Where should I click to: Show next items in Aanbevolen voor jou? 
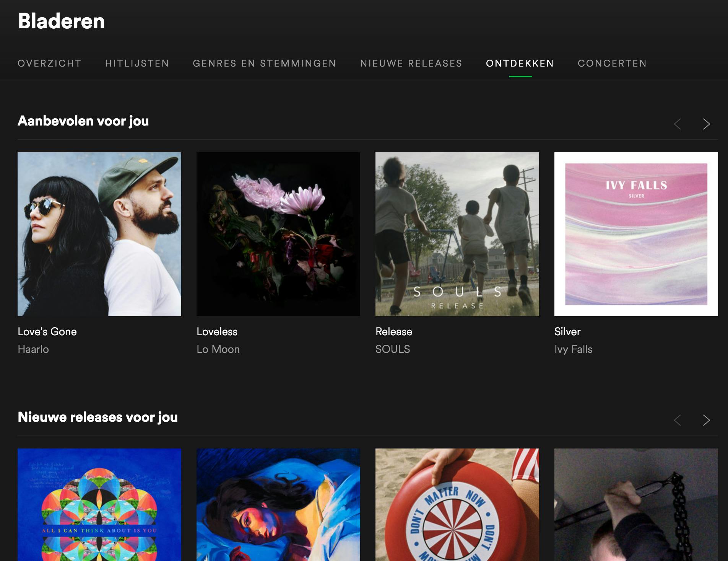(x=706, y=124)
